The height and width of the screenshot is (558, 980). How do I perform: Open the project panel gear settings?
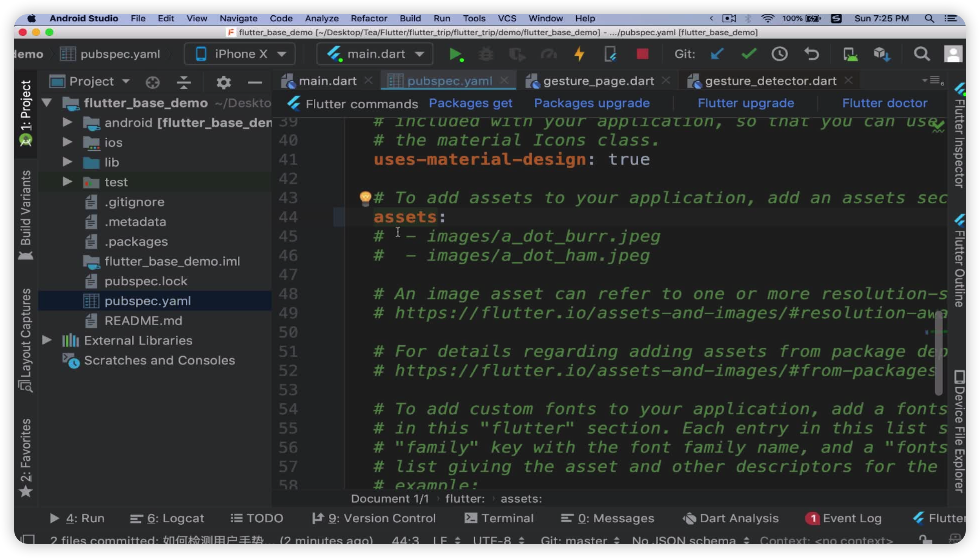pos(223,82)
